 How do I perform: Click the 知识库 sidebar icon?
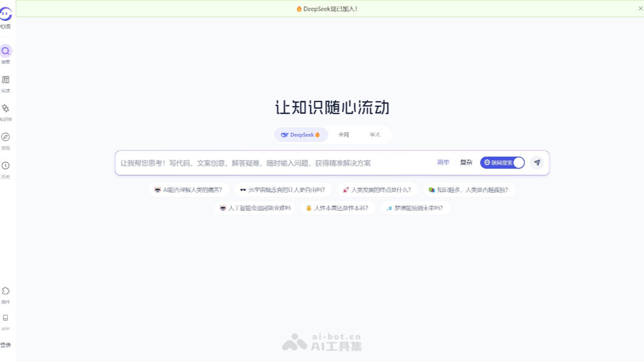[x=5, y=108]
